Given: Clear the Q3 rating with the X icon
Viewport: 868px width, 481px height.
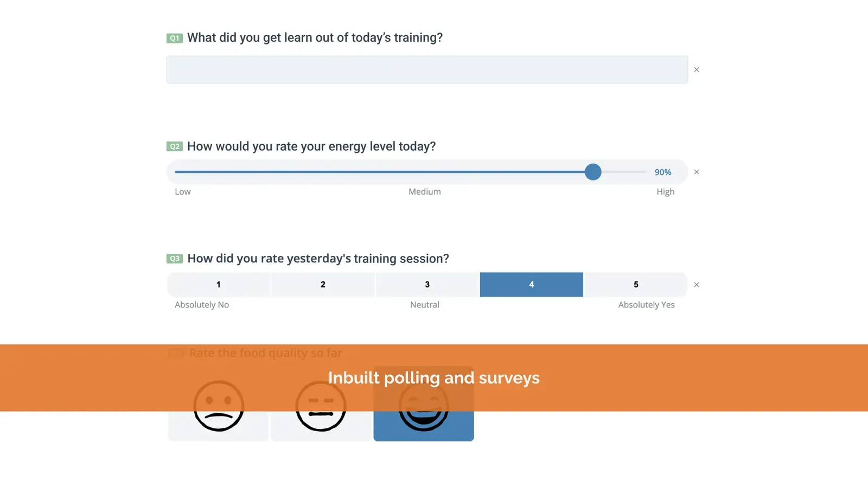Looking at the screenshot, I should click(697, 285).
